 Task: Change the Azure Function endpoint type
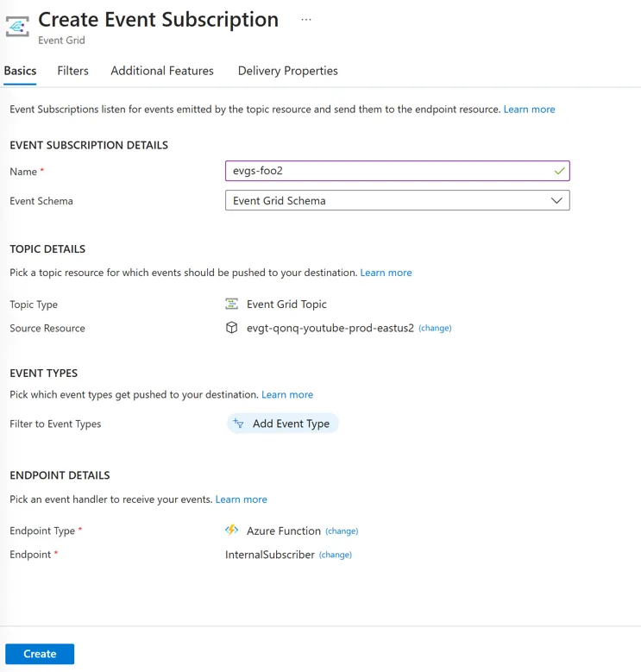[x=342, y=531]
